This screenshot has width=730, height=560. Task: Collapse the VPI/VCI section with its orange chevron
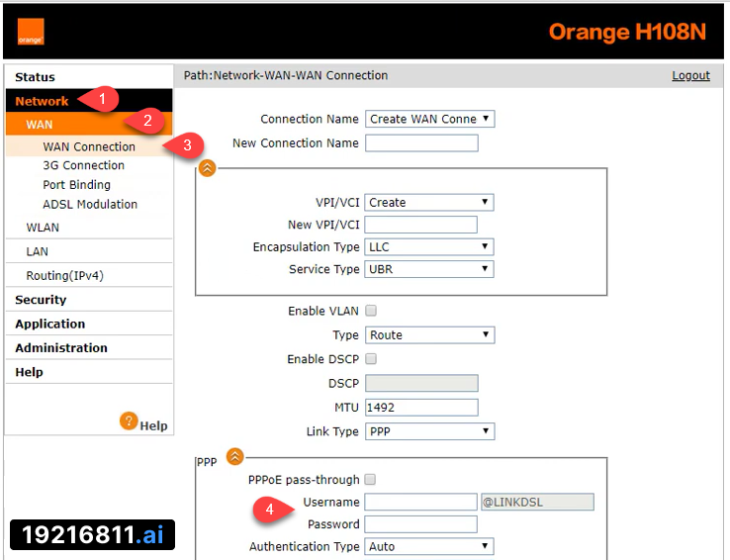[x=207, y=168]
